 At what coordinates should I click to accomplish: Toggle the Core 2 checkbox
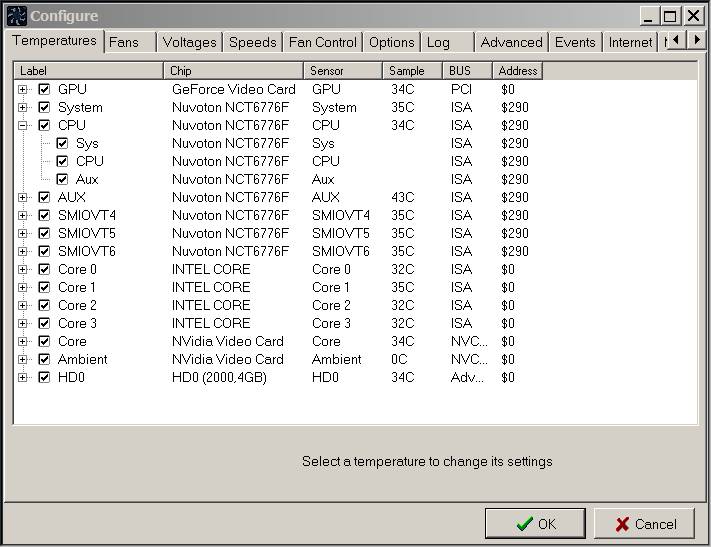(44, 306)
